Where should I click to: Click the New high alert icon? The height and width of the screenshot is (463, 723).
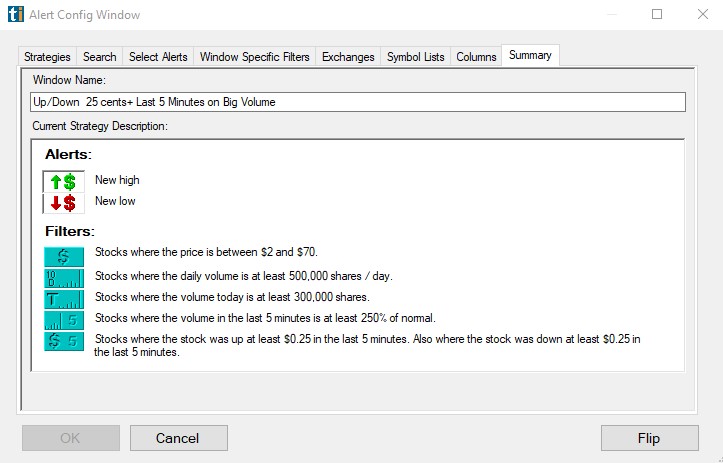(63, 181)
